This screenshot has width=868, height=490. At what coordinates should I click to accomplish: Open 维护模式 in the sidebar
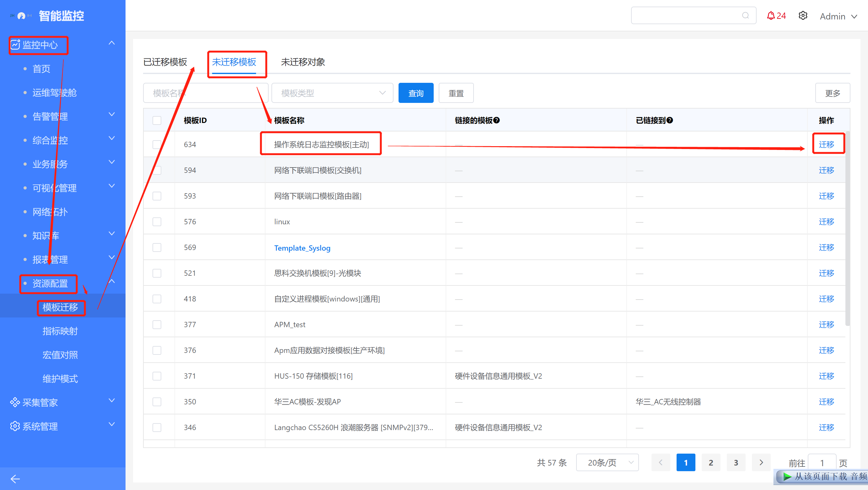pos(60,379)
